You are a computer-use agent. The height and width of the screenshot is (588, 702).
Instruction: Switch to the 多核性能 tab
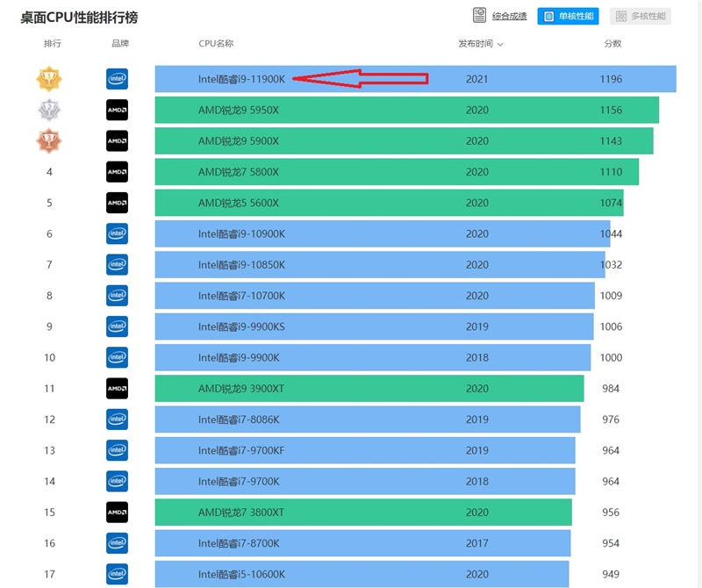point(641,16)
